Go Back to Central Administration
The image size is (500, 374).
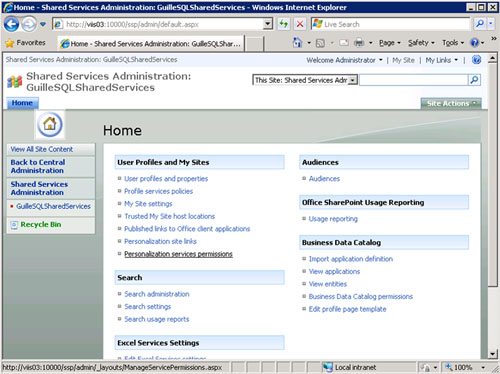click(x=38, y=166)
